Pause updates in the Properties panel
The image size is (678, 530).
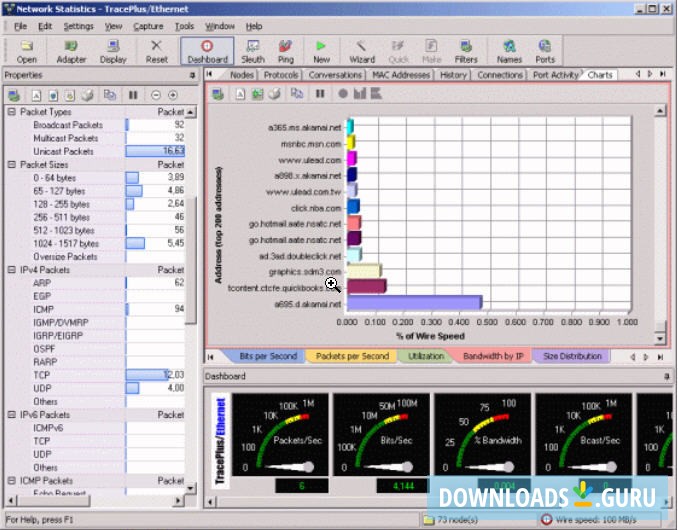[133, 95]
